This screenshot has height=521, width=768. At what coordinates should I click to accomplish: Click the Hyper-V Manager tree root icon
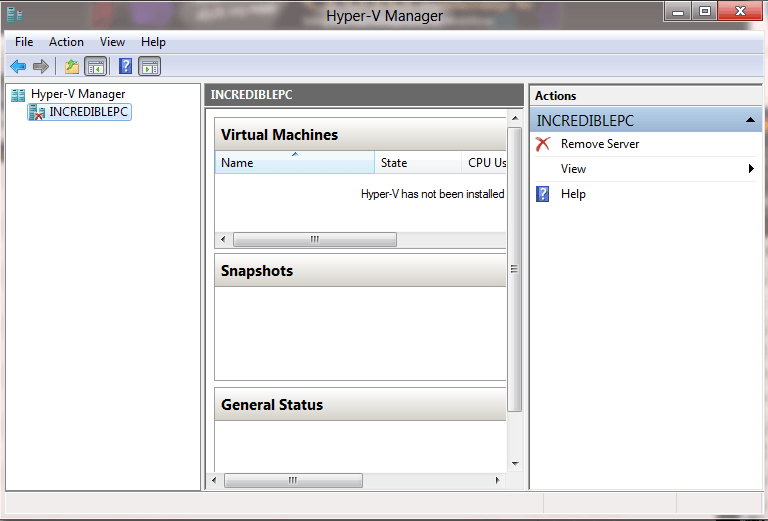pos(18,95)
